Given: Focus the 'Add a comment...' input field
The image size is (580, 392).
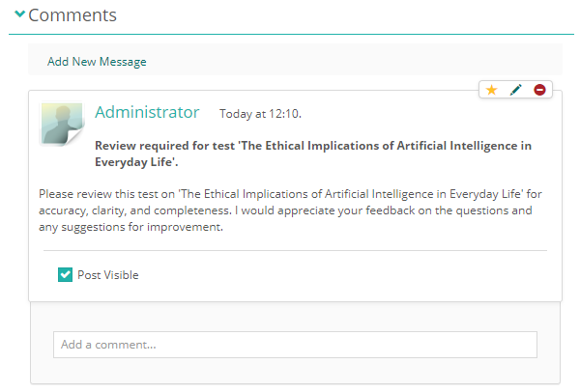Looking at the screenshot, I should pyautogui.click(x=295, y=345).
